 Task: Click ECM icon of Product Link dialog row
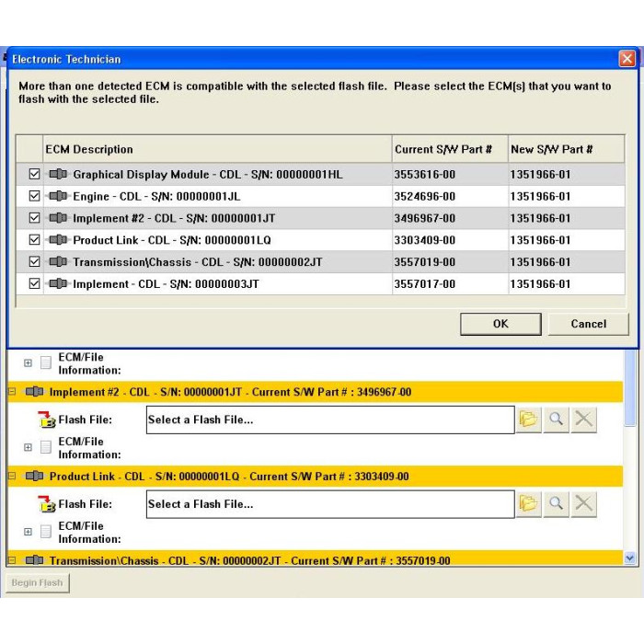[x=58, y=239]
